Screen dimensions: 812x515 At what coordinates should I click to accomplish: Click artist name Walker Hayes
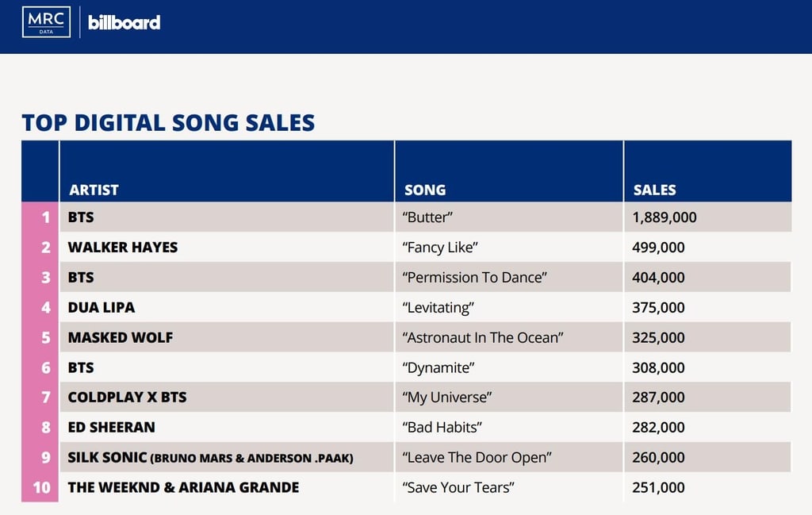click(x=123, y=247)
